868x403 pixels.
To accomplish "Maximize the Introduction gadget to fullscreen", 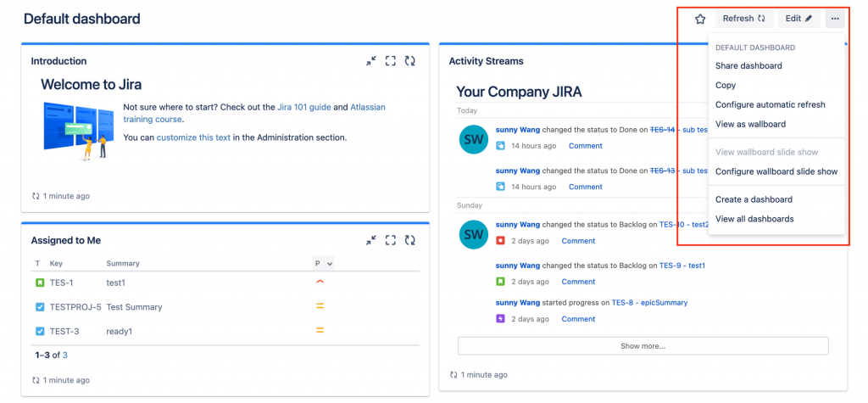I will point(391,61).
